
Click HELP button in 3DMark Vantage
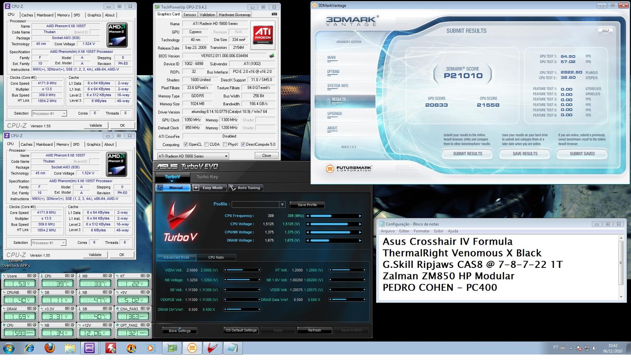point(605,31)
